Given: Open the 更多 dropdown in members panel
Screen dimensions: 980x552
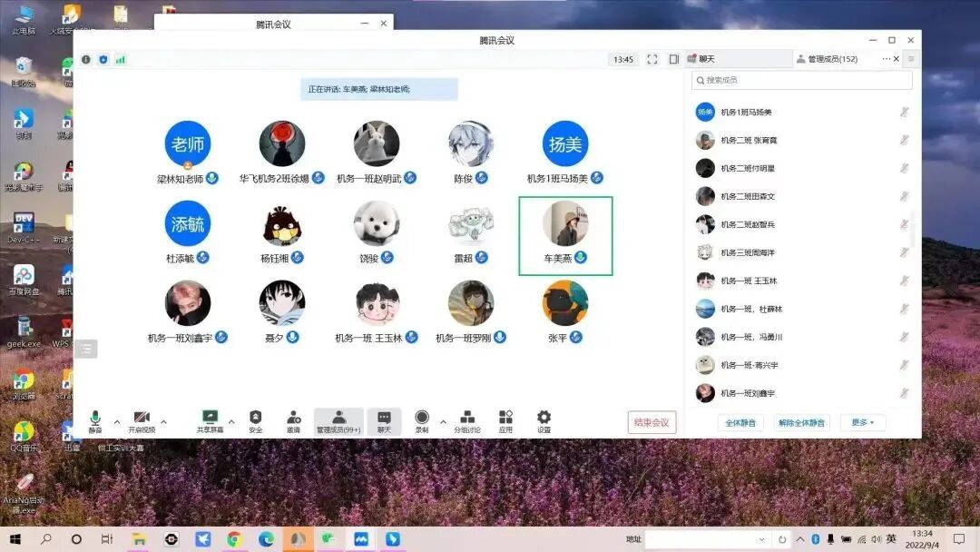Looking at the screenshot, I should click(x=863, y=422).
